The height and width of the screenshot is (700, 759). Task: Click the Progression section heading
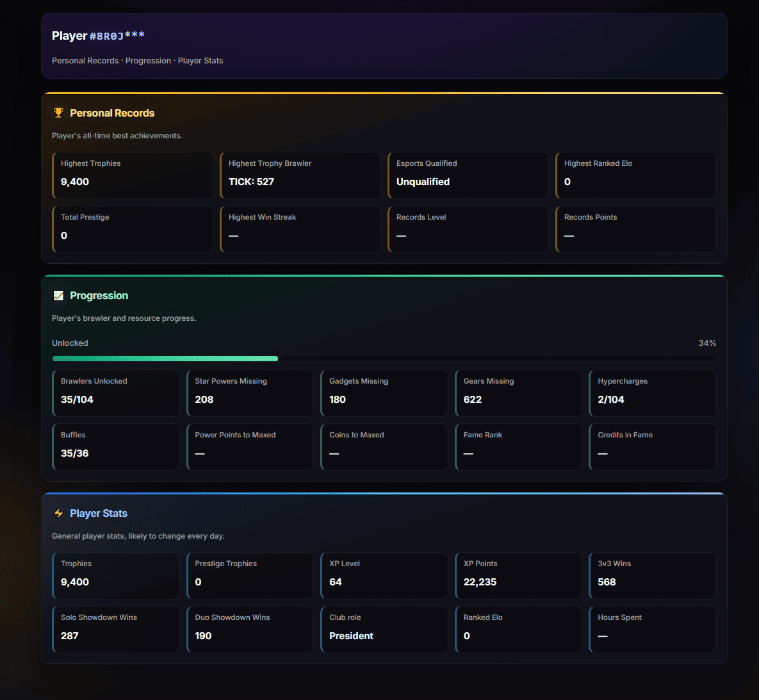pyautogui.click(x=99, y=295)
